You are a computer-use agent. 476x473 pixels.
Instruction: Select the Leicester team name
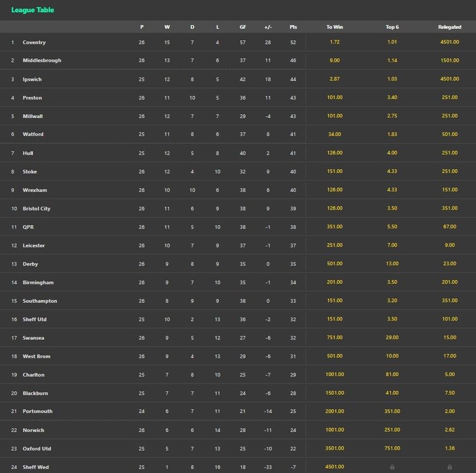(33, 245)
